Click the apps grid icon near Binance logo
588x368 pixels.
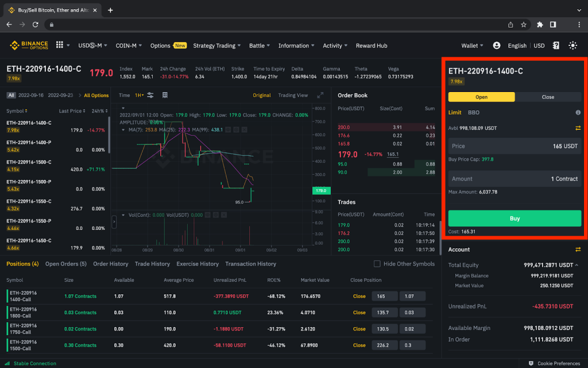[60, 45]
